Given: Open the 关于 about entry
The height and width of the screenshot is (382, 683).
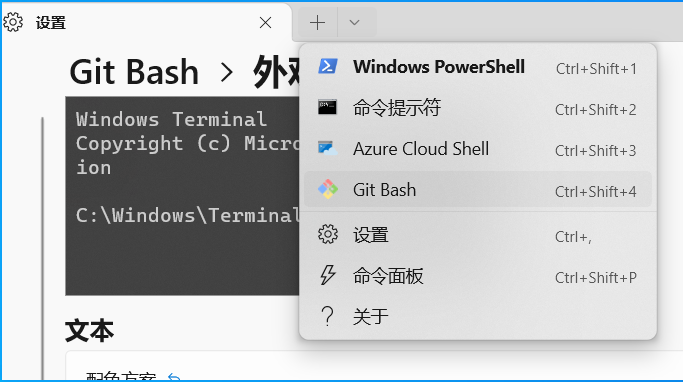Looking at the screenshot, I should click(x=478, y=317).
